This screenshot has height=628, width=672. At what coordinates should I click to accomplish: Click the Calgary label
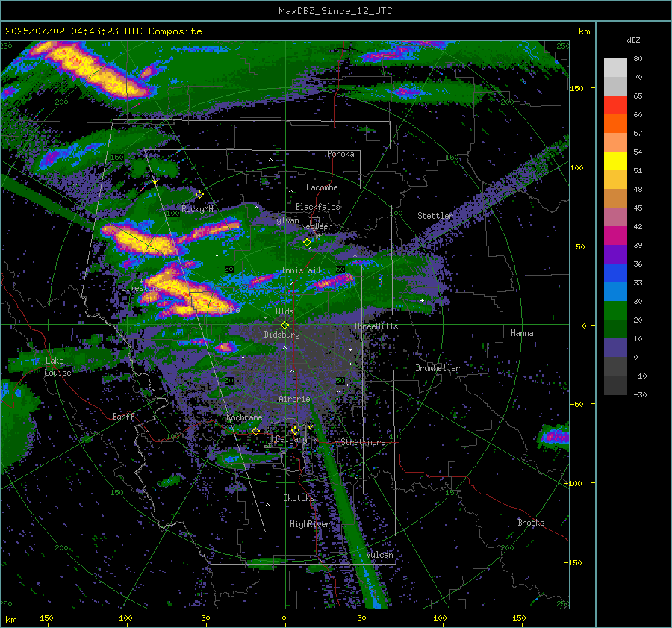click(x=291, y=439)
